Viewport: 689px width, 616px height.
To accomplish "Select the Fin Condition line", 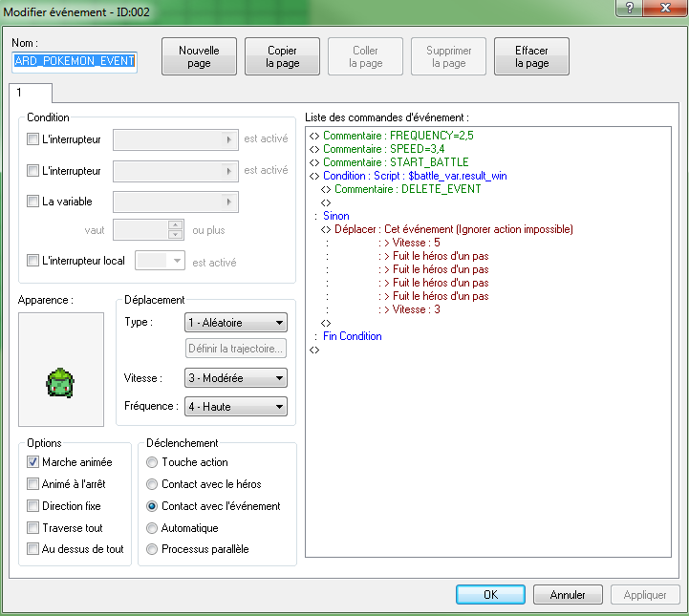I will coord(348,336).
